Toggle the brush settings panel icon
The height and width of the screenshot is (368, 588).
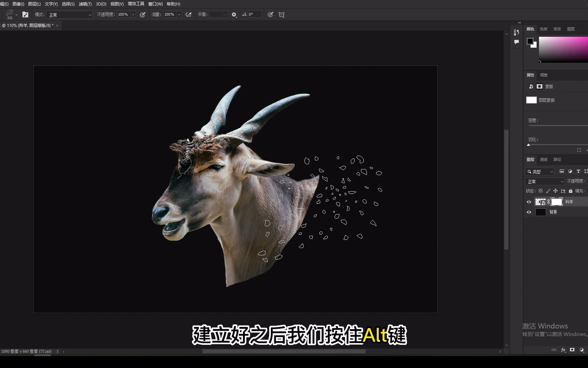tap(25, 15)
